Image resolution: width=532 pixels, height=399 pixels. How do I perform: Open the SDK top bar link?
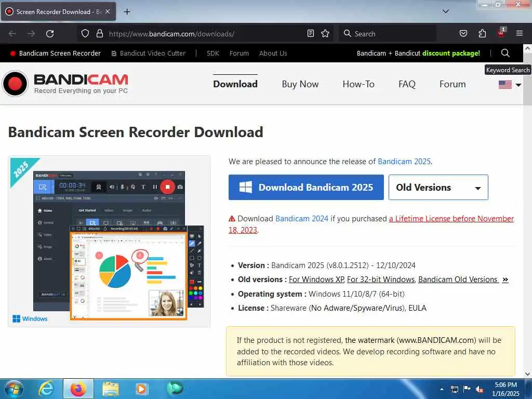point(212,54)
